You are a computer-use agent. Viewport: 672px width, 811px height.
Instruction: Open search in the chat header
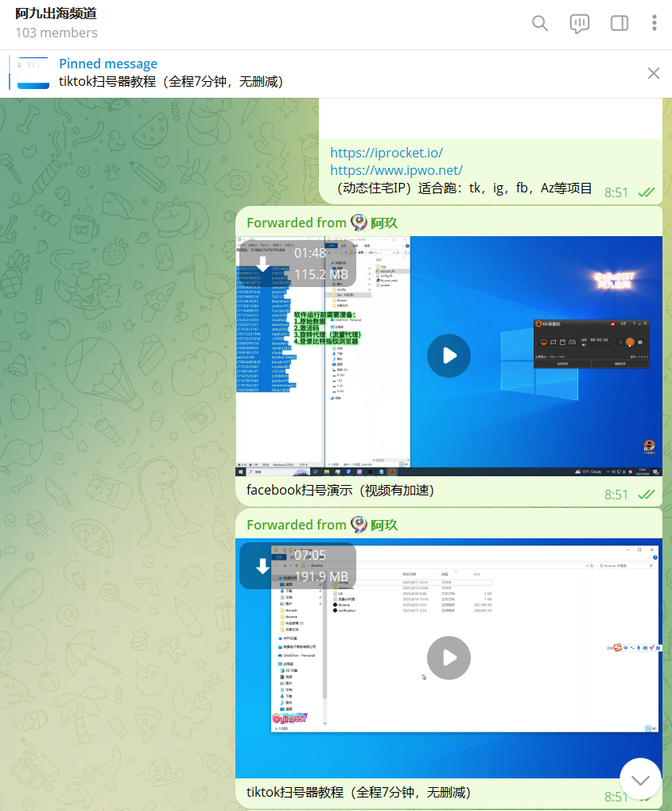(539, 23)
